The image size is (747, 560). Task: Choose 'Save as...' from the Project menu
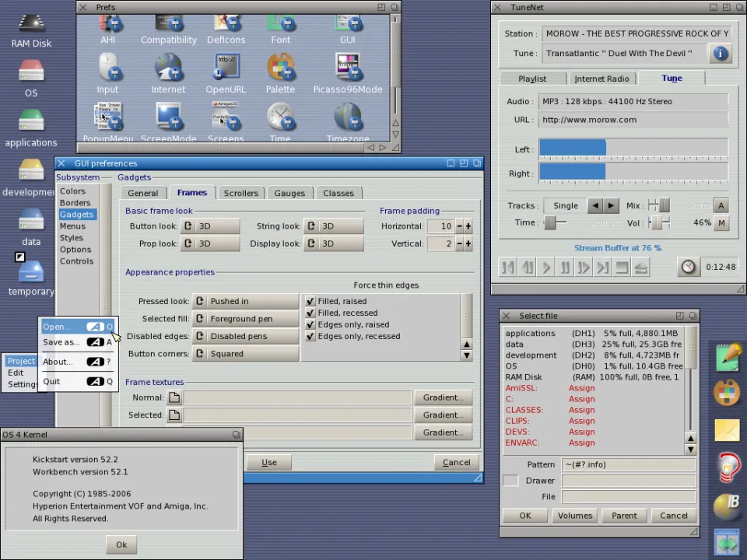[61, 342]
